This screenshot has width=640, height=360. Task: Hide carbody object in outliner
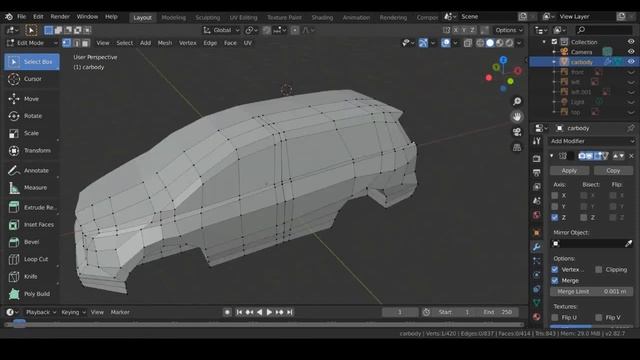click(x=631, y=62)
